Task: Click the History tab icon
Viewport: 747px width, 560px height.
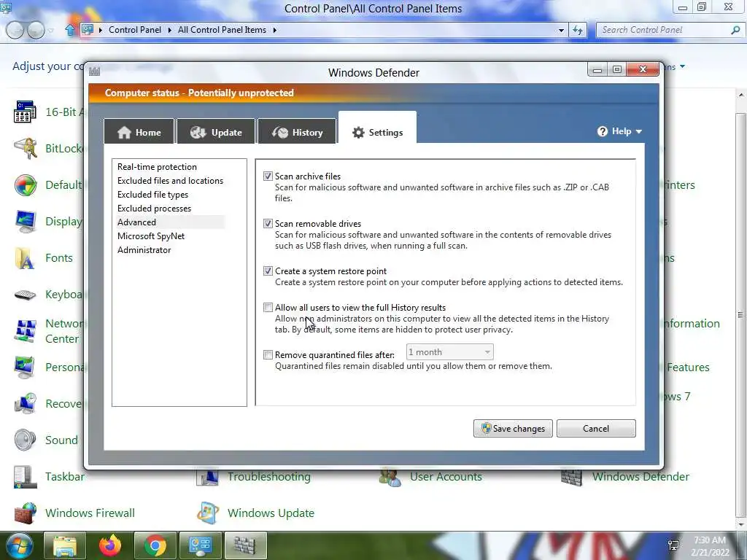Action: click(x=280, y=132)
